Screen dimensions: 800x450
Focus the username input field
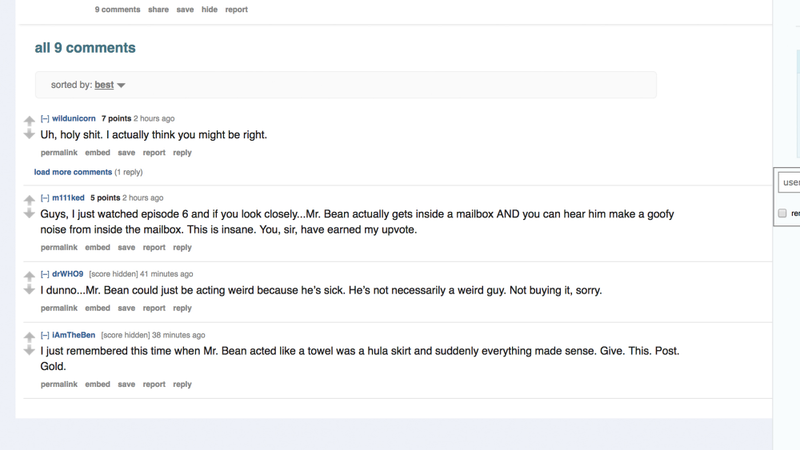pos(789,182)
